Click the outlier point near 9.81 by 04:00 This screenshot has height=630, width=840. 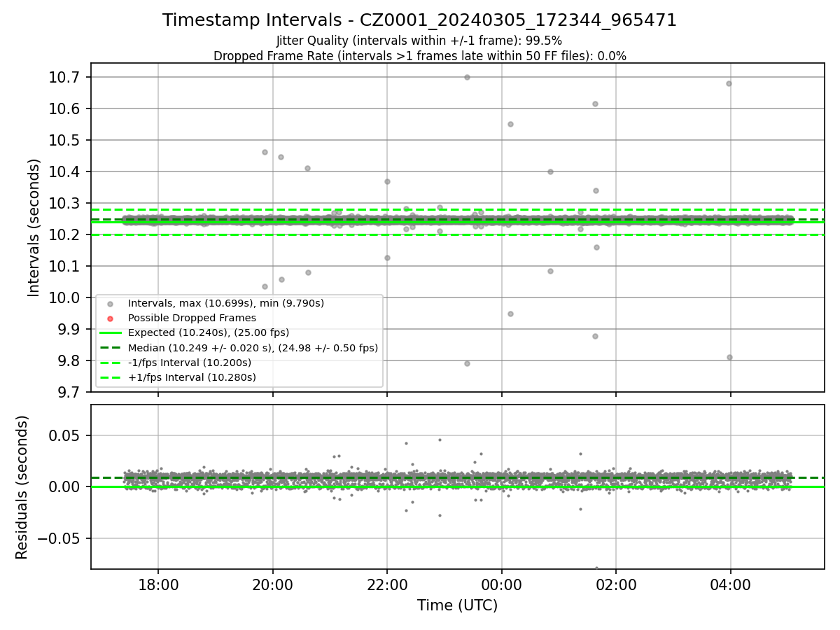click(729, 357)
